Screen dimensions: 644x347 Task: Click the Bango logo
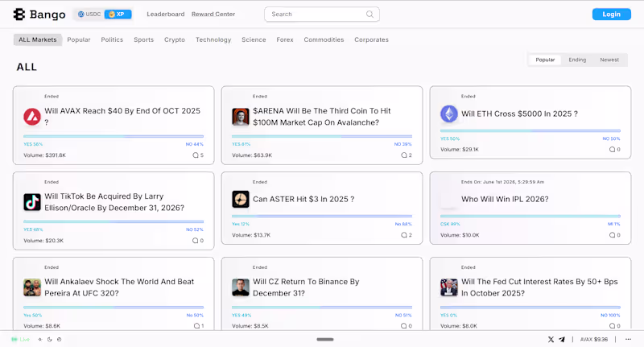pyautogui.click(x=39, y=14)
